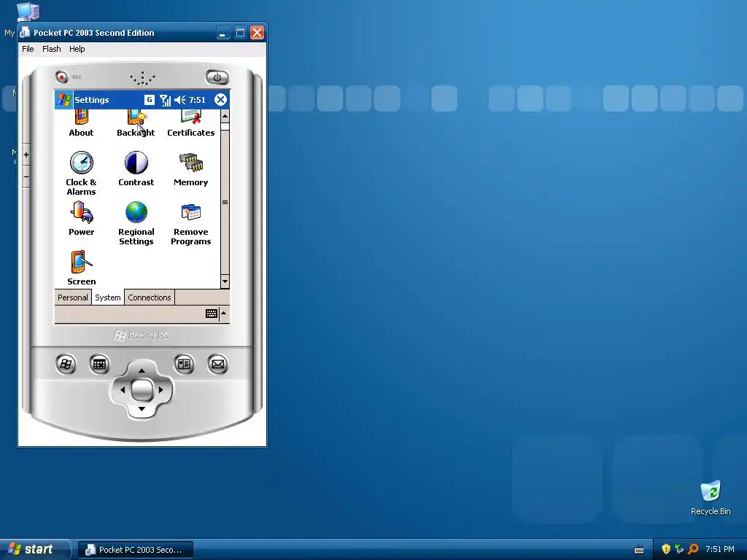
Task: Click the volume plus side button
Action: [26, 155]
